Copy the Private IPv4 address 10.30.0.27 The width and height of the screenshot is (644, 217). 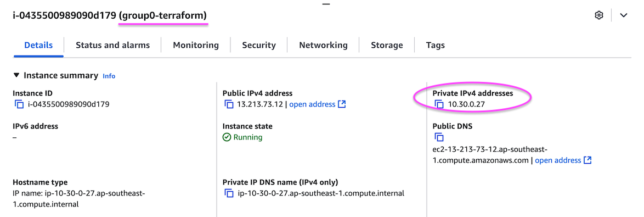click(439, 104)
